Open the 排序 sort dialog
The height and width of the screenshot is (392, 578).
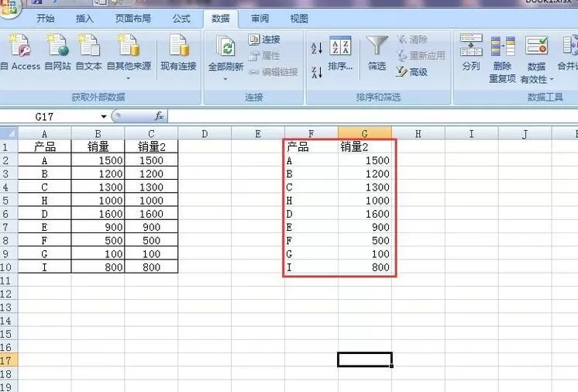pos(340,53)
